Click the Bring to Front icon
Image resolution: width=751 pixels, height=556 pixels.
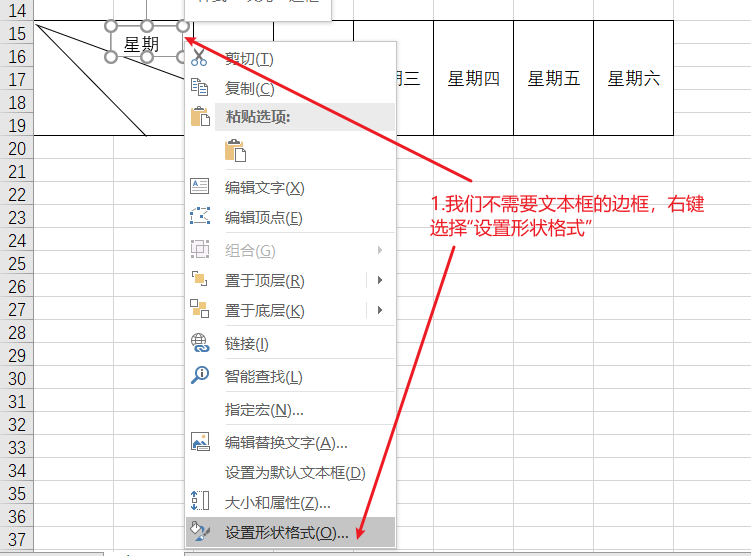point(199,279)
